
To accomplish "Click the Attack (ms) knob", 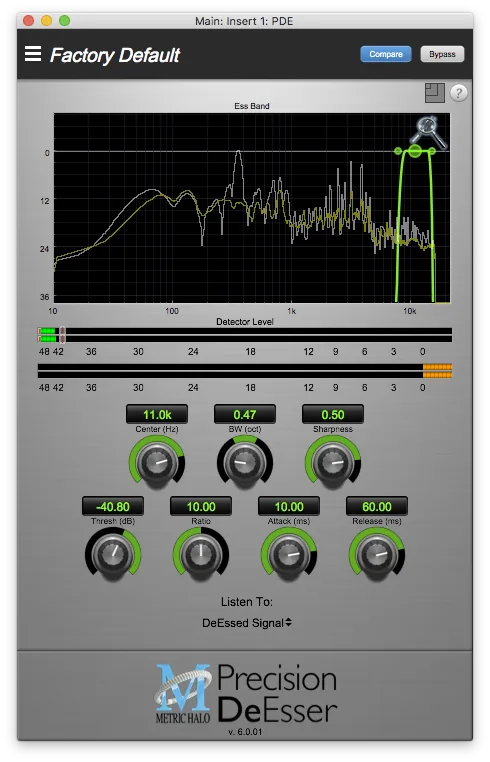I will click(289, 554).
